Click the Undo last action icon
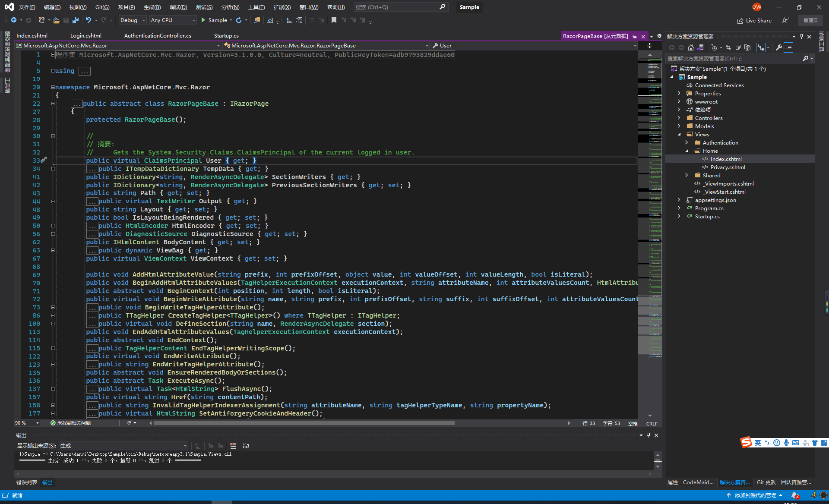The width and height of the screenshot is (829, 504). (x=88, y=21)
